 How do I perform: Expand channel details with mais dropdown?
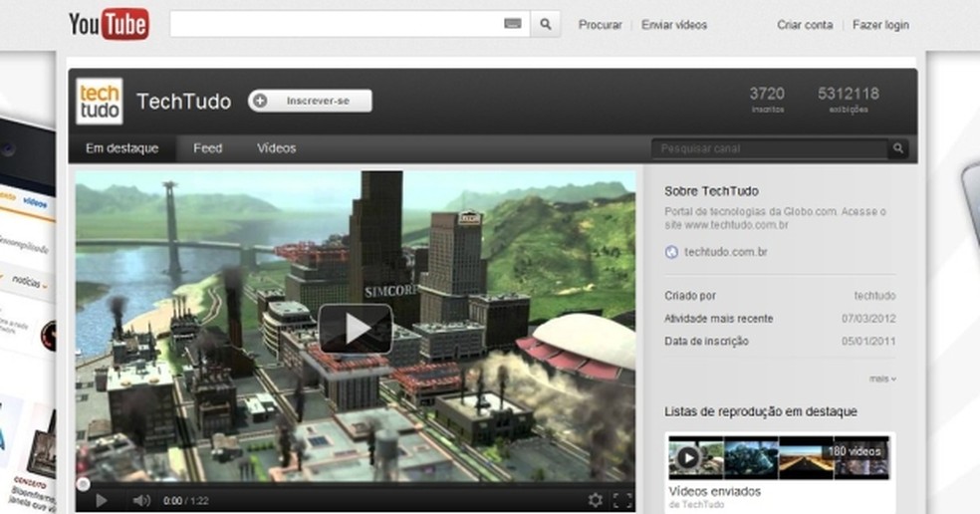pos(882,379)
